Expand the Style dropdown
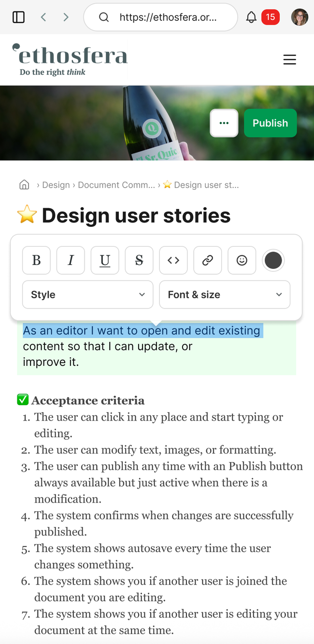This screenshot has height=644, width=314. pos(87,294)
